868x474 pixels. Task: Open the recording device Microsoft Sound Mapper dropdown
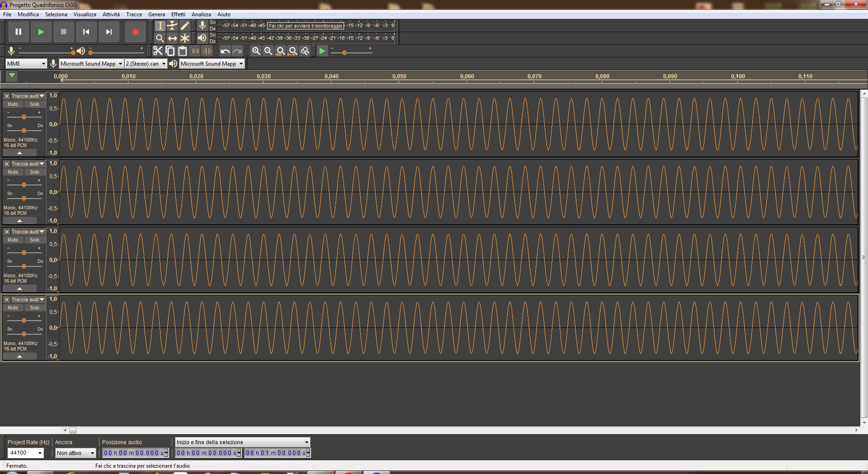click(91, 64)
